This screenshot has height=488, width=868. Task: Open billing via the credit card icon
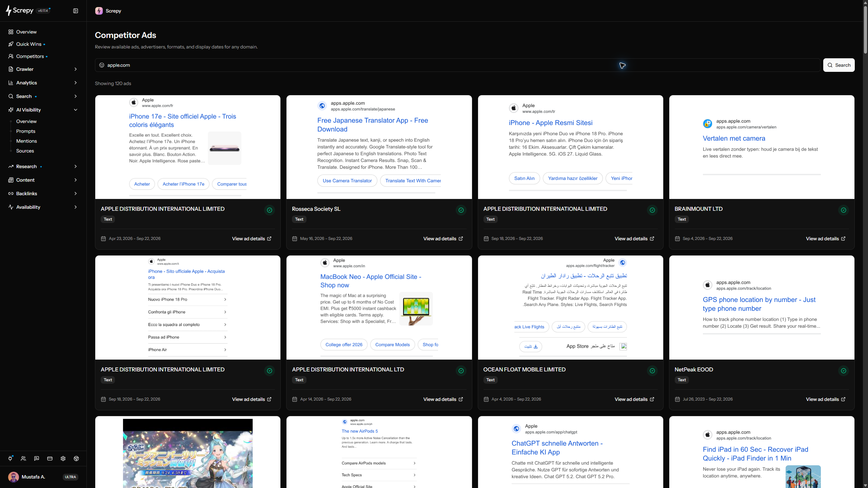tap(50, 459)
